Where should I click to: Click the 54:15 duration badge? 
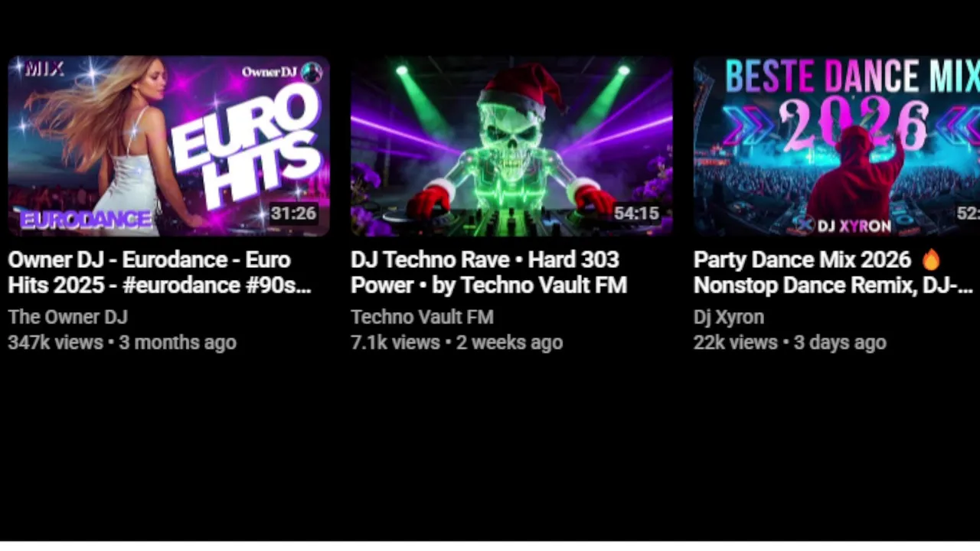click(x=636, y=214)
